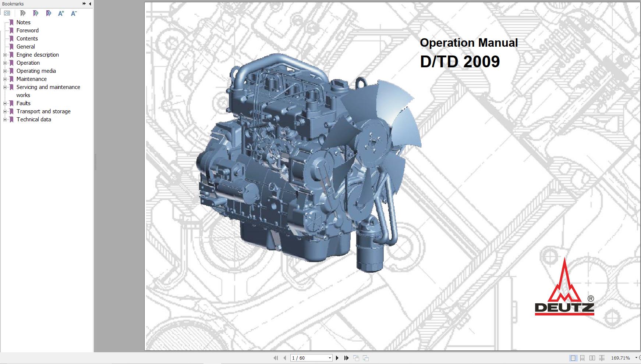Click the next page arrow button
Viewport: 641px width, 364px height.
pos(337,357)
